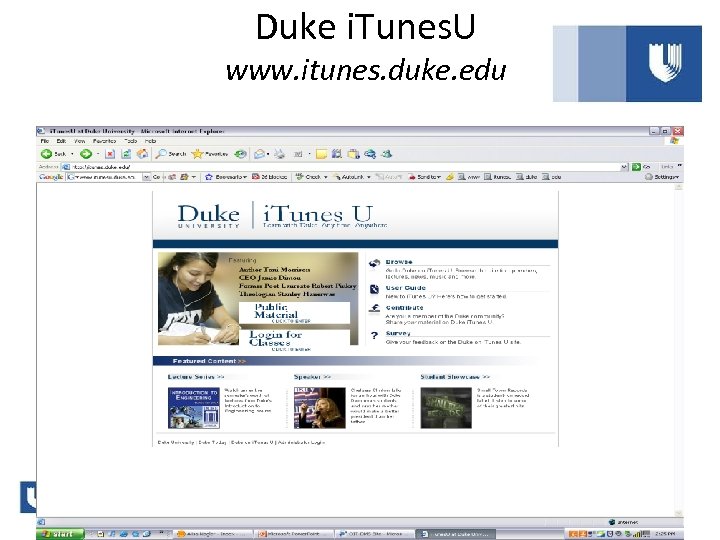Click the Duke Today footer link

tap(212, 443)
